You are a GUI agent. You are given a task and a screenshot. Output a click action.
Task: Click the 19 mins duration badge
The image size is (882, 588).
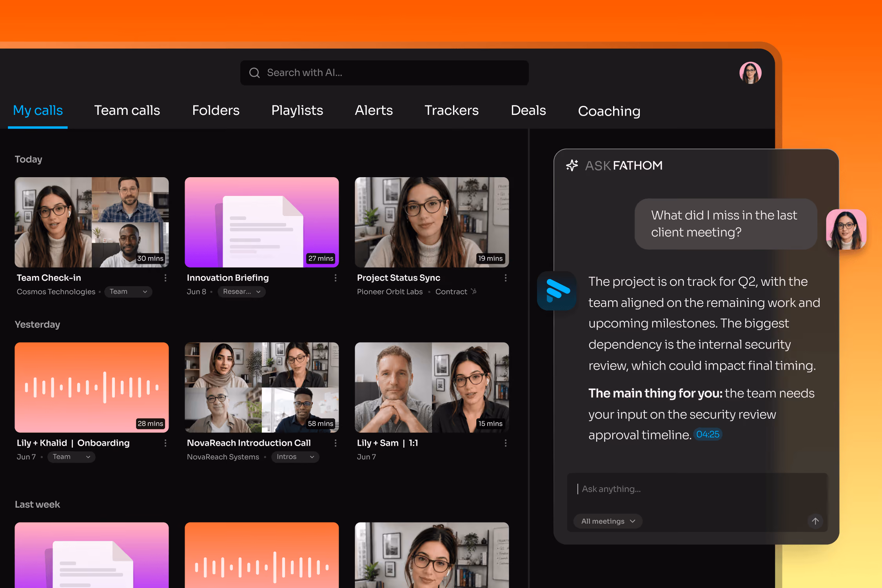coord(490,258)
